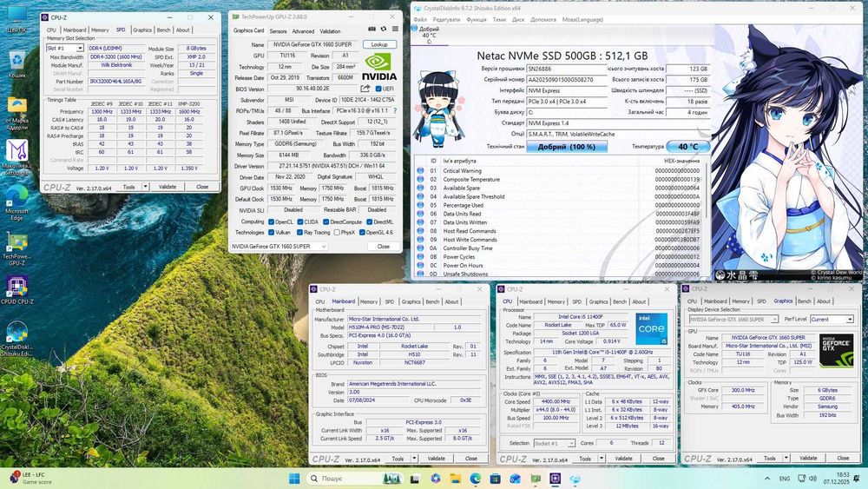Click Close in CPU-Z CPU window

pyautogui.click(x=658, y=459)
